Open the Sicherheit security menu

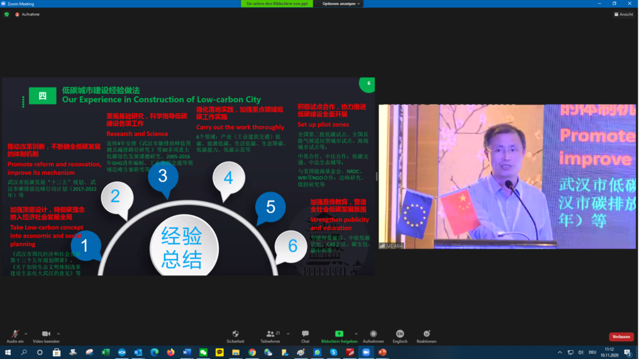[235, 334]
